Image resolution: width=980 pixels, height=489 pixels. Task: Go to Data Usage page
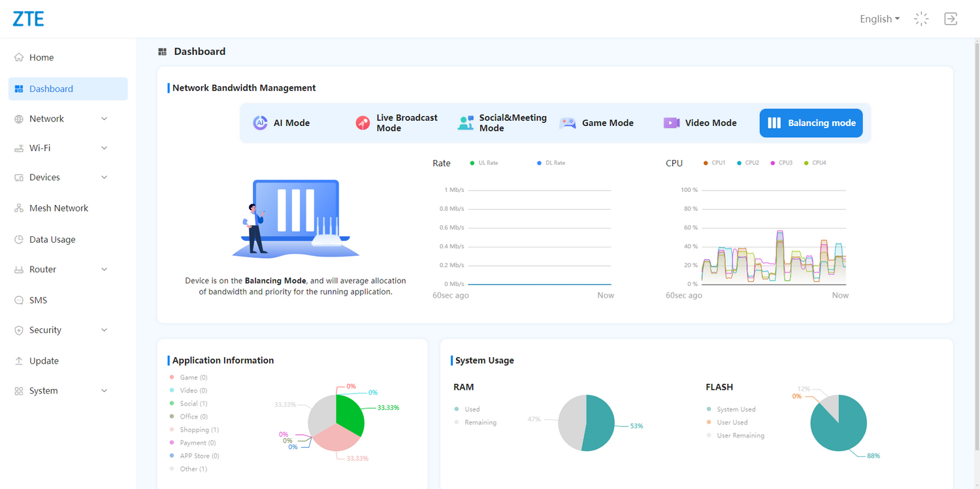tap(52, 240)
